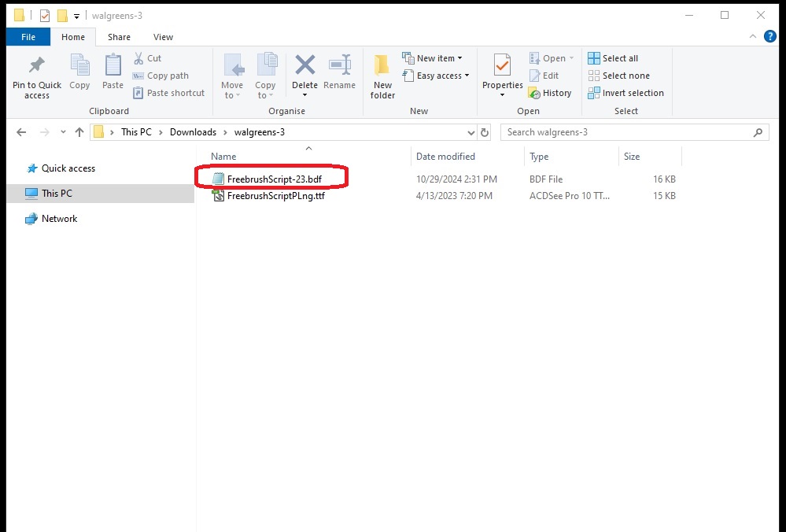Open the Easy access dropdown
The image size is (786, 532).
pyautogui.click(x=436, y=76)
